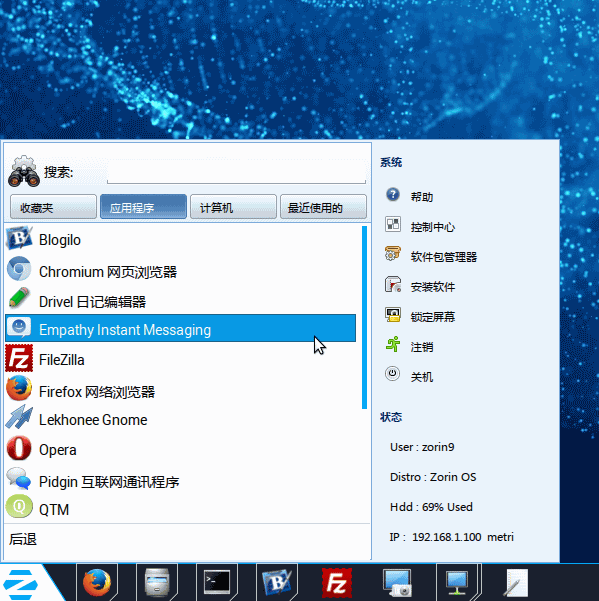Screen dimensions: 599x601
Task: Click the 控制中心 label
Action: (x=433, y=227)
